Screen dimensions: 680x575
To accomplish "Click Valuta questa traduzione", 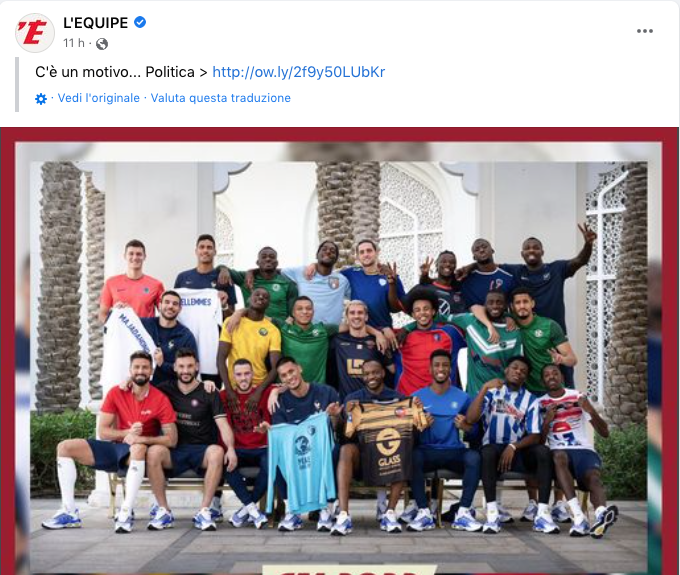I will pos(220,98).
